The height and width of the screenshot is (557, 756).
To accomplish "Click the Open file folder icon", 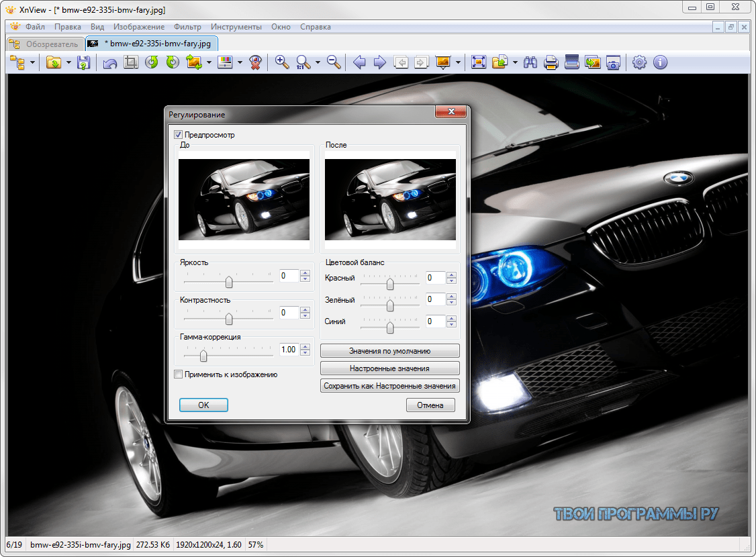I will (x=54, y=62).
